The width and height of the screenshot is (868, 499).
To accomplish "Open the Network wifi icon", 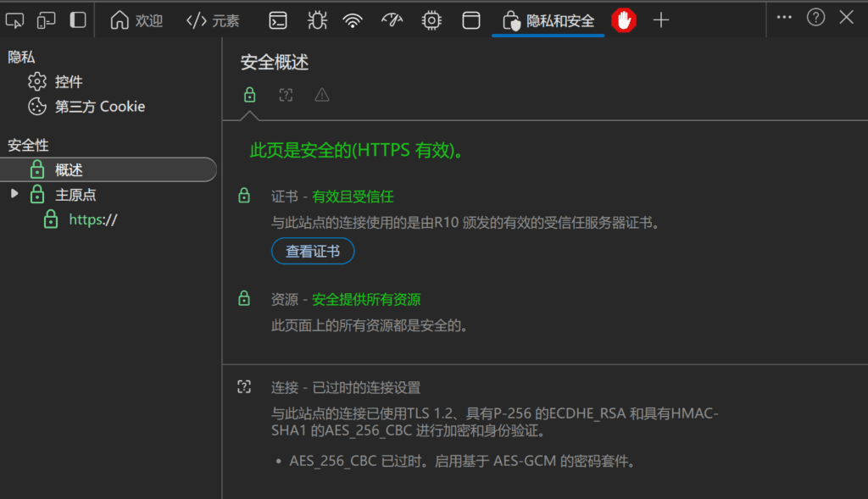I will click(353, 19).
